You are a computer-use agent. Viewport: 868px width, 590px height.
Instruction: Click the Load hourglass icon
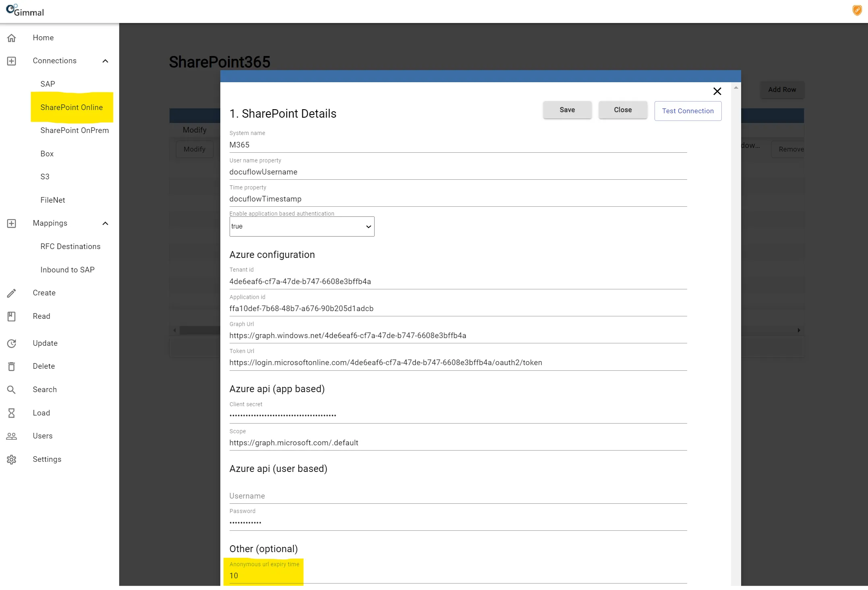[x=11, y=413]
